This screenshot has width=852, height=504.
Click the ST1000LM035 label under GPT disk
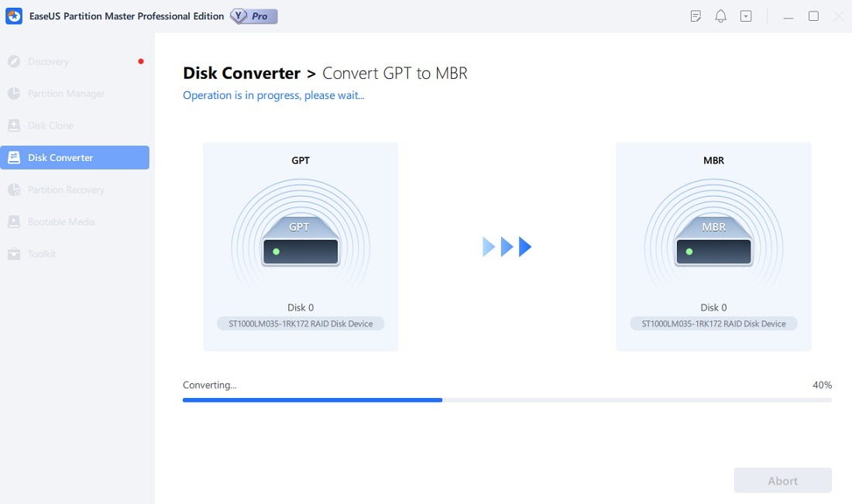301,324
